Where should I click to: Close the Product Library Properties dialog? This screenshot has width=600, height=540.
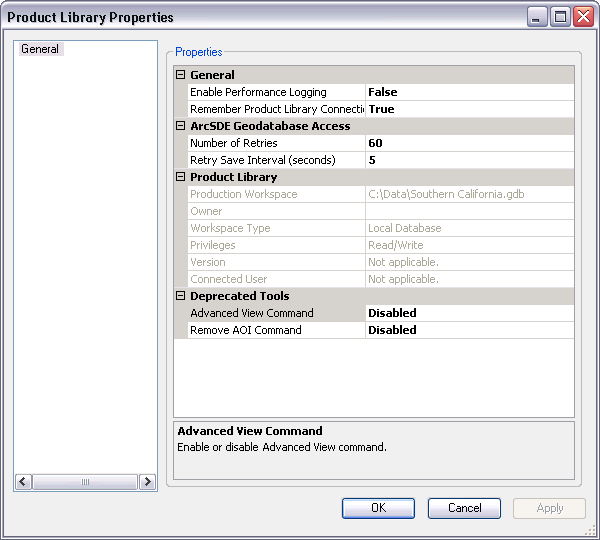click(x=583, y=17)
